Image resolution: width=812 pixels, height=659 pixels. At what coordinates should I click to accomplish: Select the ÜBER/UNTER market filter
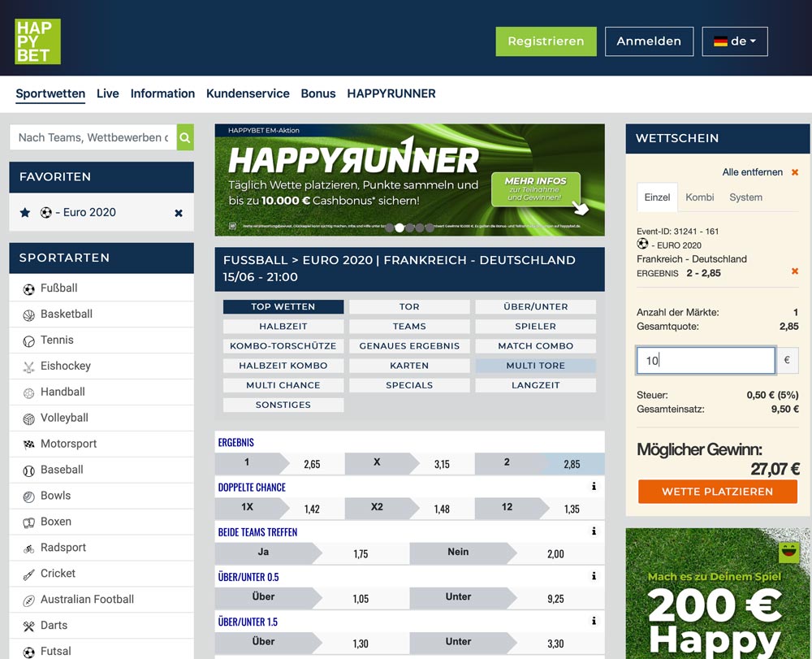point(535,306)
